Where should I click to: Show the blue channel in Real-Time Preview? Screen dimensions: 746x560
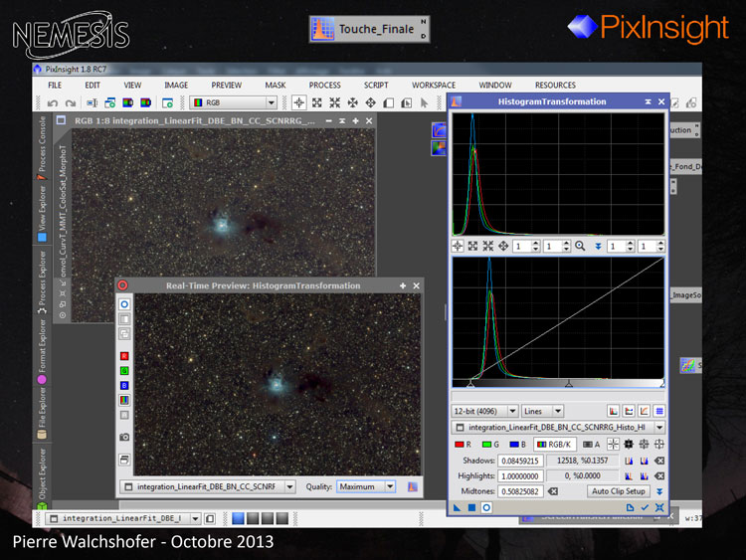[124, 385]
